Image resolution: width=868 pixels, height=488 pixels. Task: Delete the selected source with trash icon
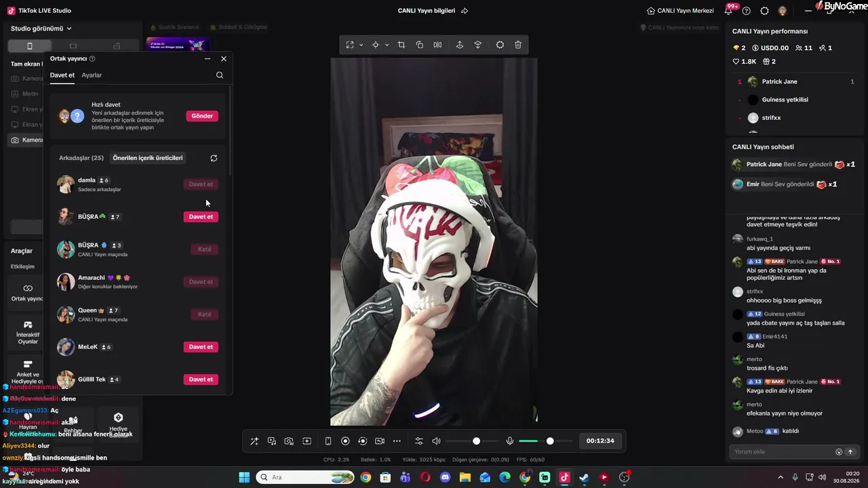click(518, 45)
